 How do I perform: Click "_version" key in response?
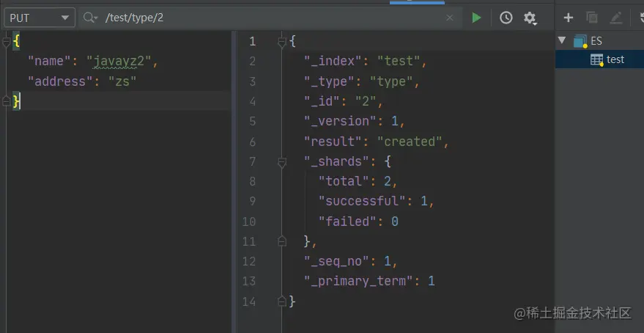point(341,121)
